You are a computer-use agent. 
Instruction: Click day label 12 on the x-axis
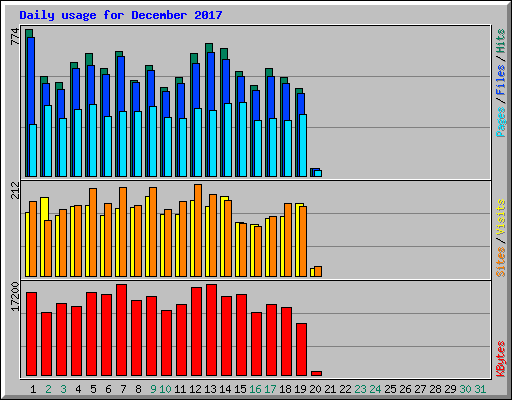coord(195,389)
